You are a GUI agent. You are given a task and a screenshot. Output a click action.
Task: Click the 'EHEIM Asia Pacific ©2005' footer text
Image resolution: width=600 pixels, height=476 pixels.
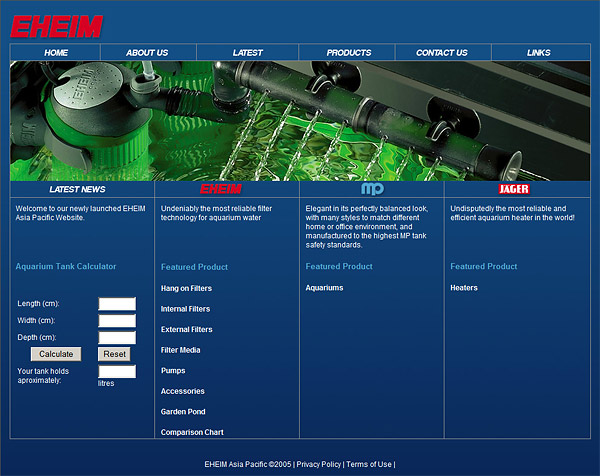pos(248,464)
